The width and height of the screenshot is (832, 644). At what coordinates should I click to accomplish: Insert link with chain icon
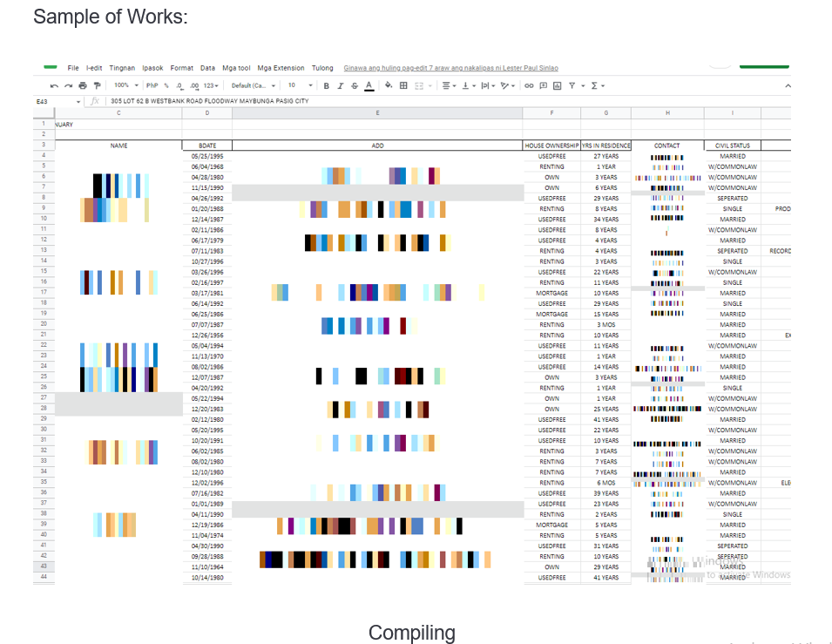[529, 85]
